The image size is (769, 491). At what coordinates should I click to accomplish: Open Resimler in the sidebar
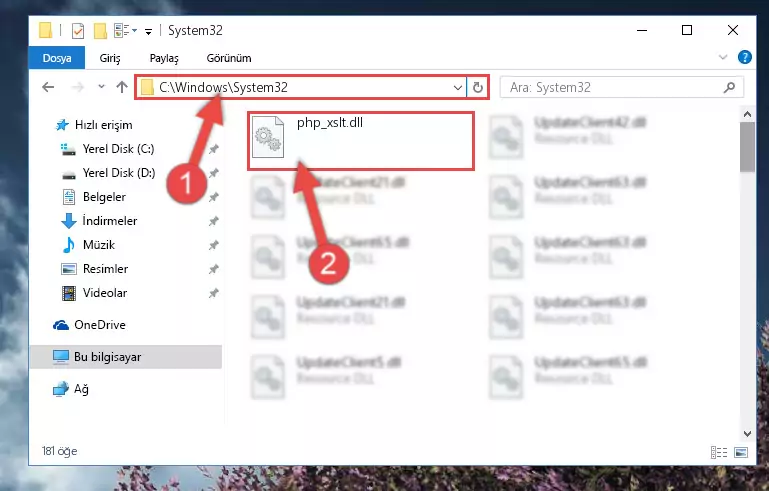point(105,269)
